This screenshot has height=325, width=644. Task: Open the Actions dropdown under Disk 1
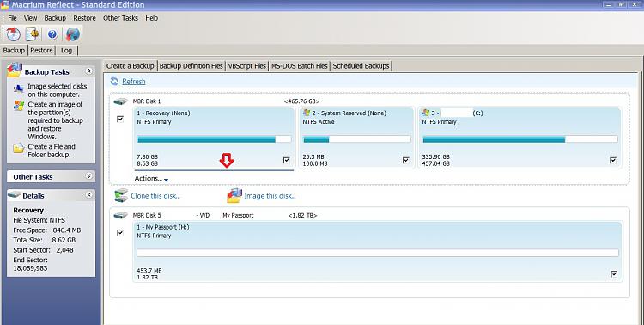pos(151,179)
